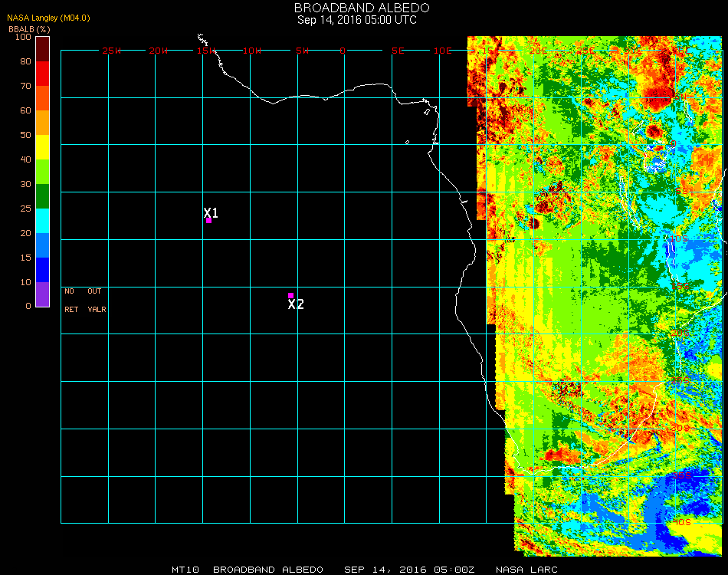Select the 20S latitude label
This screenshot has height=575, width=728.
[681, 333]
